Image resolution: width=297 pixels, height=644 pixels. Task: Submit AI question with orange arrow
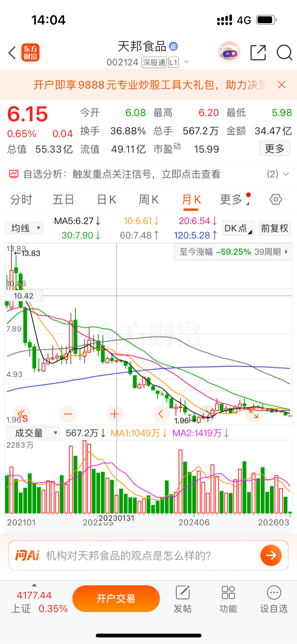(271, 555)
